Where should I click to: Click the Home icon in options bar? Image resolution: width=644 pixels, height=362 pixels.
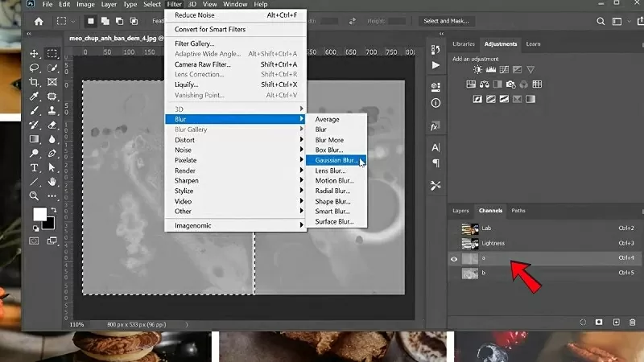(x=38, y=21)
